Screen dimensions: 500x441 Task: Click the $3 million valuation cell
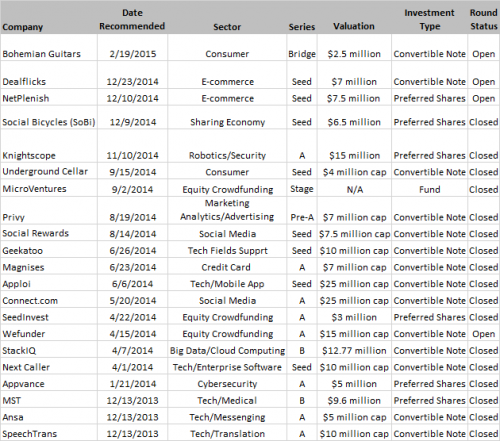pos(354,317)
